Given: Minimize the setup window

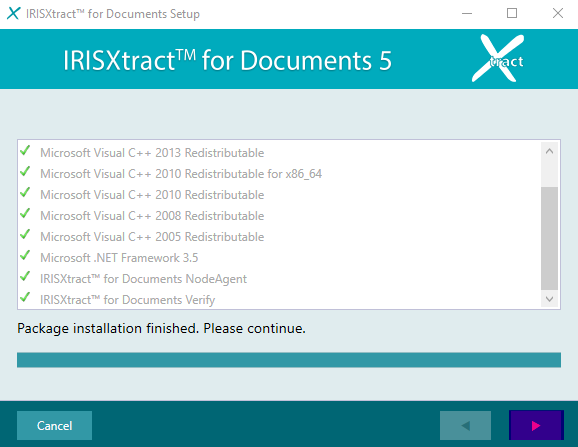Looking at the screenshot, I should (x=467, y=14).
